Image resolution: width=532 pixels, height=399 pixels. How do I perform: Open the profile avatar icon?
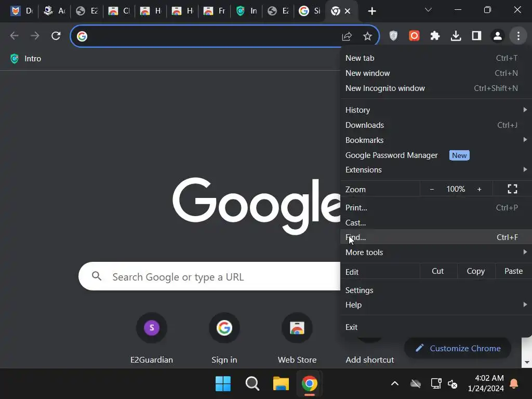497,36
